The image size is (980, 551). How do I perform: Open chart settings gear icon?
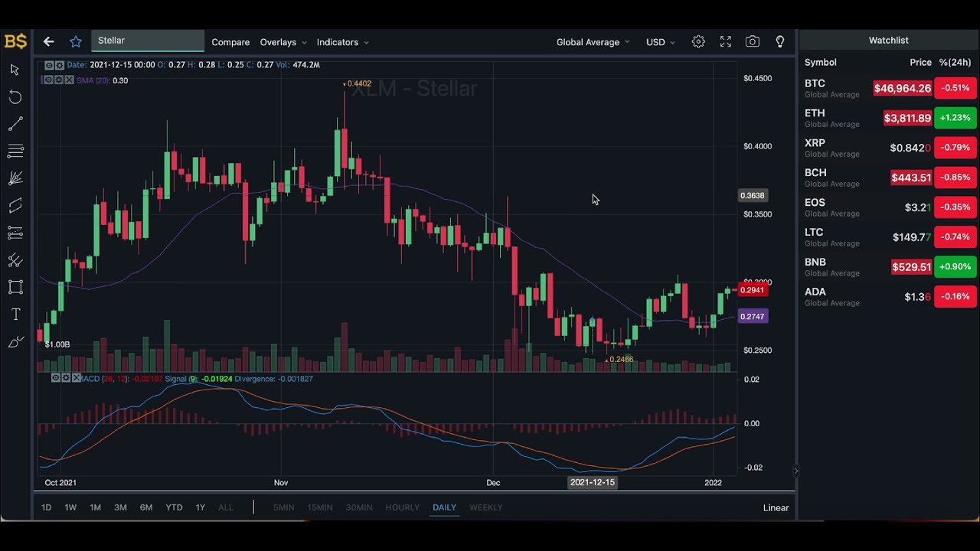tap(698, 42)
